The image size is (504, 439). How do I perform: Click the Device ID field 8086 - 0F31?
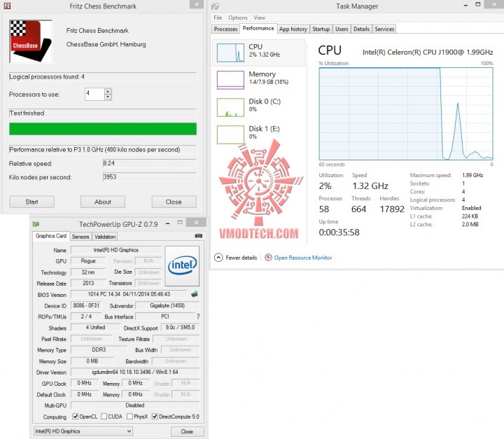point(86,305)
